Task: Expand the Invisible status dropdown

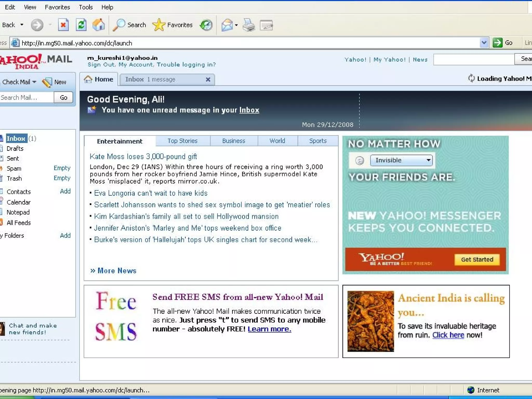Action: tap(428, 160)
